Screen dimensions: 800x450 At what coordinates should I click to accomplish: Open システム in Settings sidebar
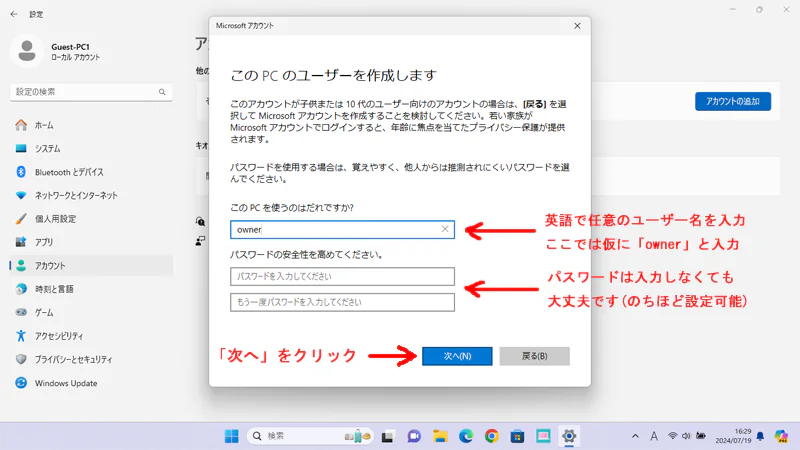[x=92, y=148]
